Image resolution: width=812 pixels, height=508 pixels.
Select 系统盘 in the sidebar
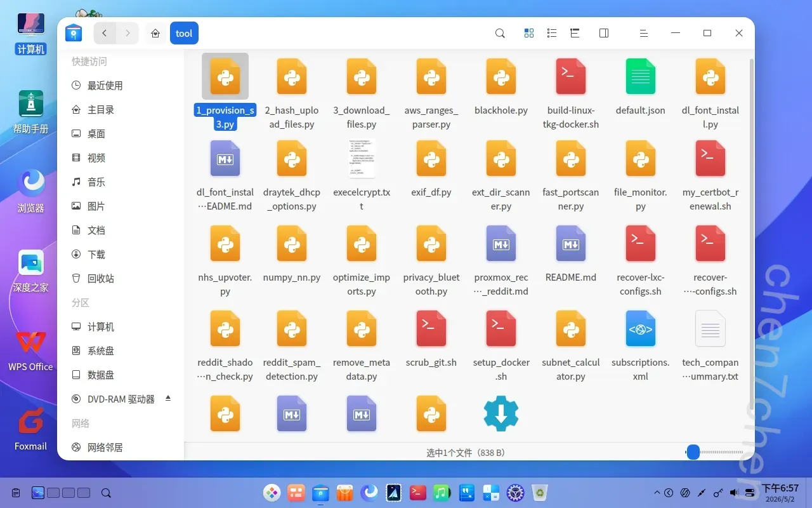pyautogui.click(x=121, y=351)
